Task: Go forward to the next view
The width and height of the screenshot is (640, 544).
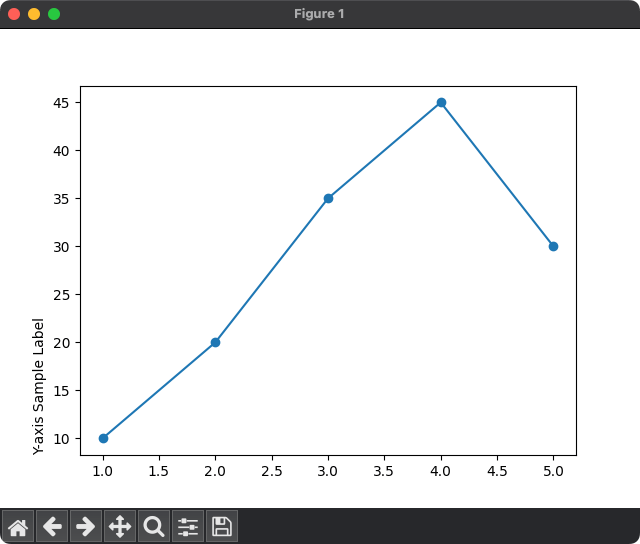Action: [x=86, y=526]
